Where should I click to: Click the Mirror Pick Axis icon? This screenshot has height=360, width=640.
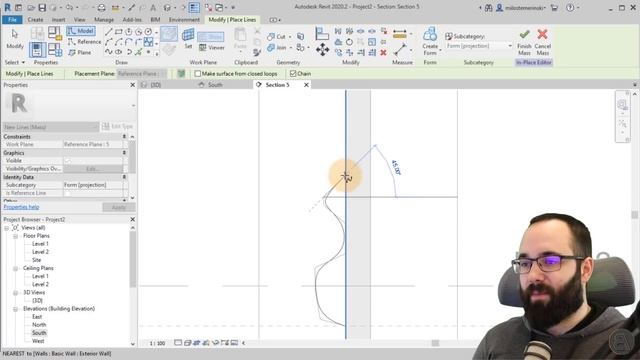pos(338,31)
